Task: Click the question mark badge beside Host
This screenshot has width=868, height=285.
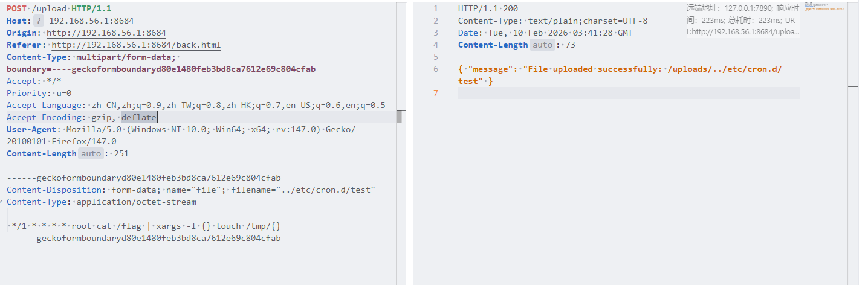Action: [x=38, y=21]
